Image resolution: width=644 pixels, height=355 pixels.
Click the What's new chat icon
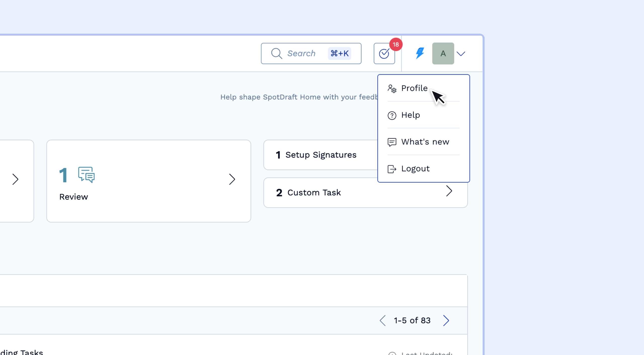(392, 142)
